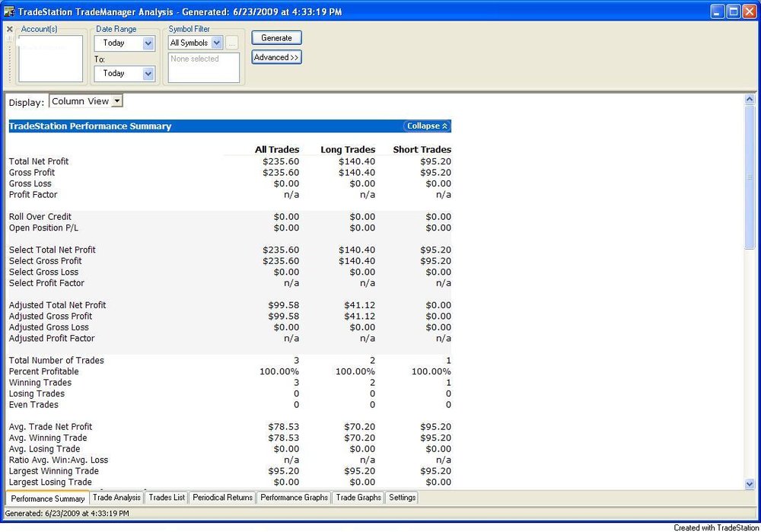
Task: Click the TradeStation app icon in title bar
Action: pyautogui.click(x=8, y=11)
